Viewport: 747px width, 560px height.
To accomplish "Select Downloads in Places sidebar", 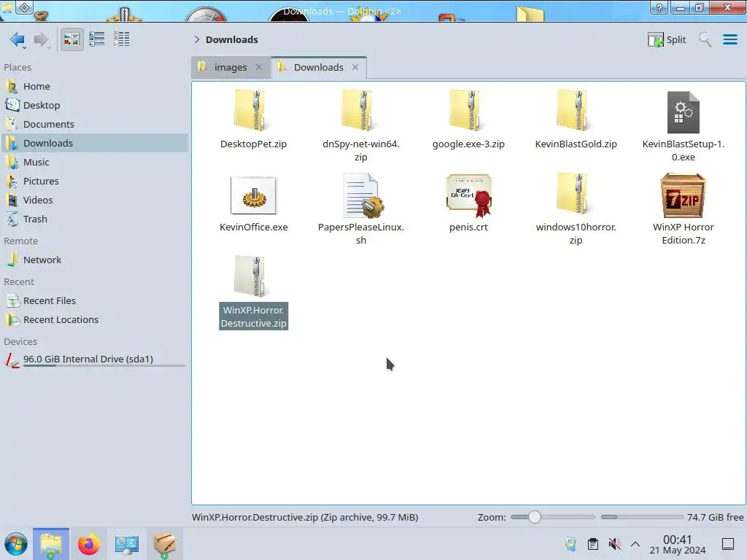I will click(94, 144).
